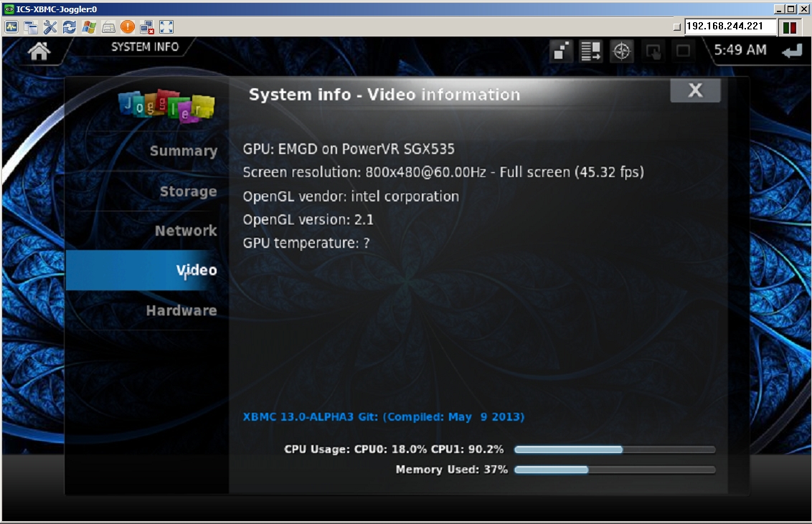The width and height of the screenshot is (812, 524).
Task: Tick the small checkbox beside the IP address
Action: (677, 27)
